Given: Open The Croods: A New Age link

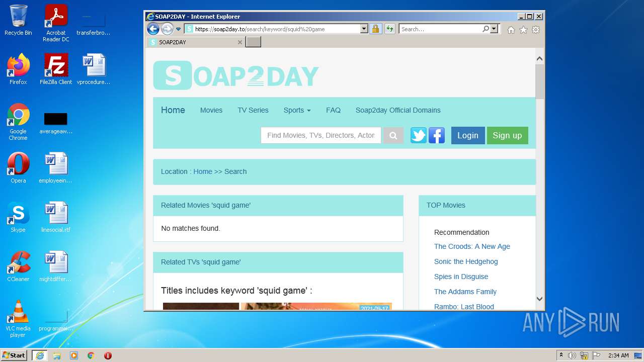Looking at the screenshot, I should [x=472, y=246].
